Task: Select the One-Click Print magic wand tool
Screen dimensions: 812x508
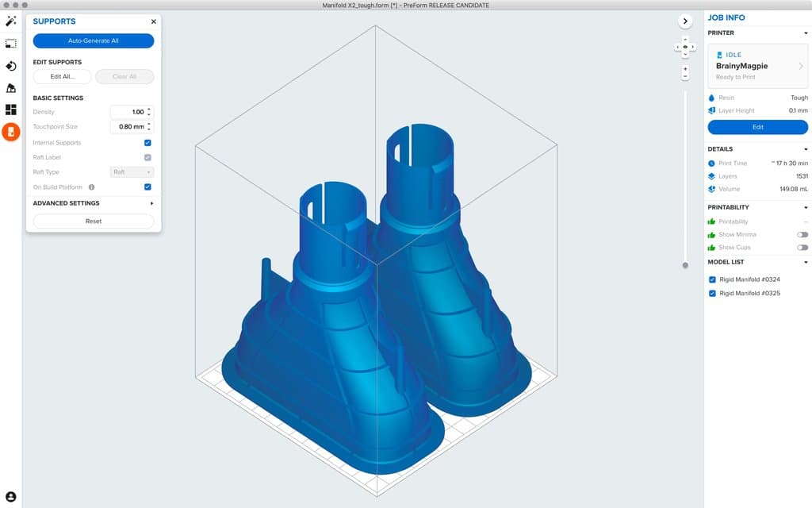Action: click(x=11, y=21)
